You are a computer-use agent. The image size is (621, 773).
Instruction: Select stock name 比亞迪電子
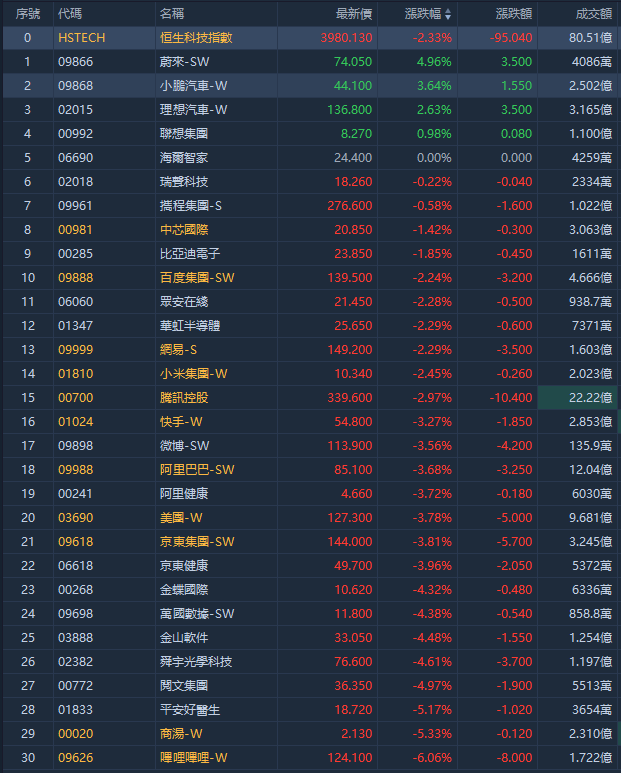190,254
